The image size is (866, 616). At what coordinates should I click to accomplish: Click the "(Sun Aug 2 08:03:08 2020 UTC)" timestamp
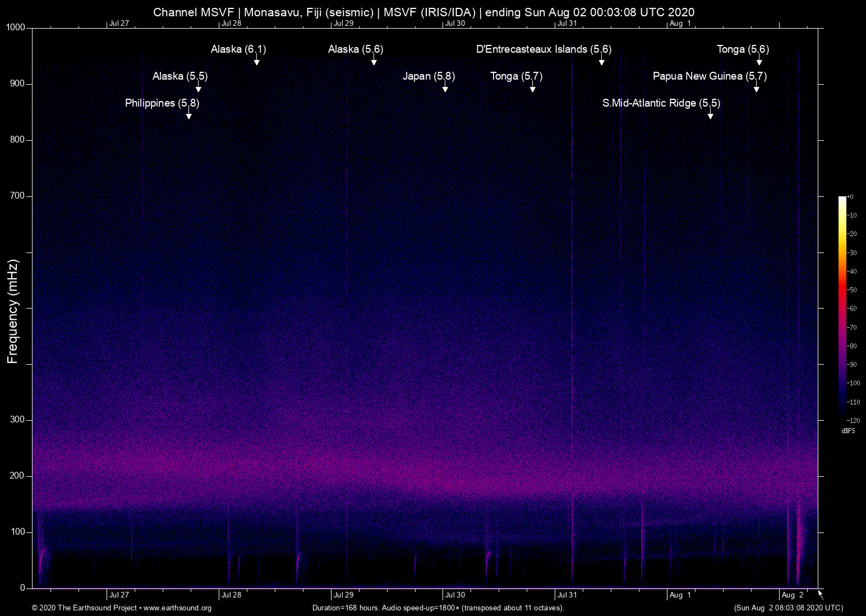point(789,608)
